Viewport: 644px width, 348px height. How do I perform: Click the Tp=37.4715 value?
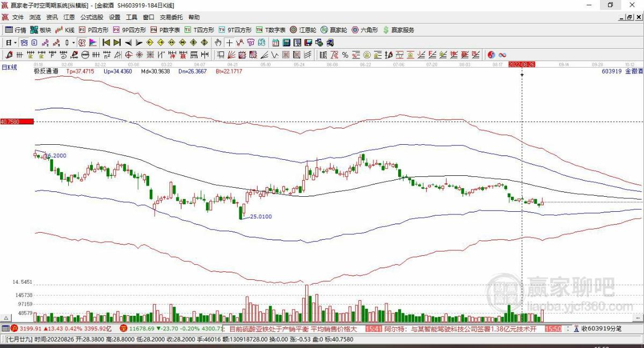pyautogui.click(x=80, y=71)
